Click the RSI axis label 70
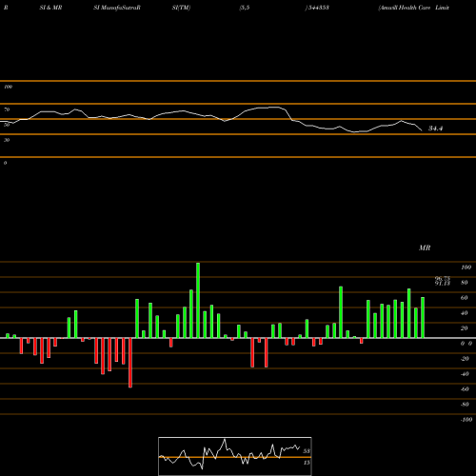476x476 pixels. (x=7, y=109)
